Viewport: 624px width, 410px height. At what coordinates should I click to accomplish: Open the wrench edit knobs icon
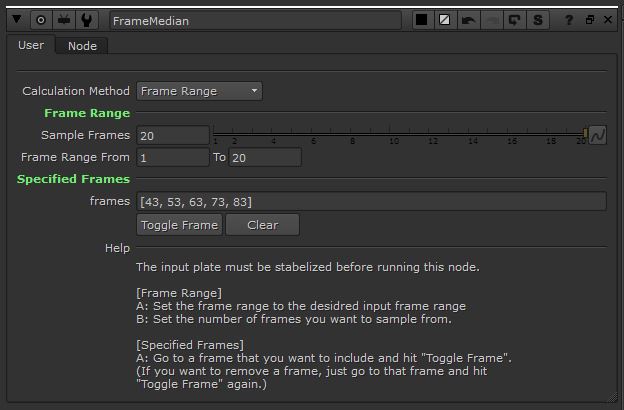[87, 20]
